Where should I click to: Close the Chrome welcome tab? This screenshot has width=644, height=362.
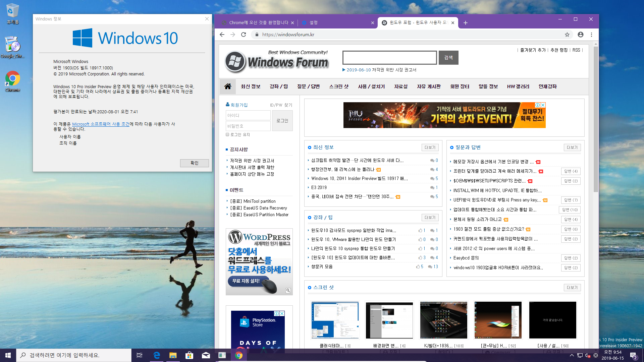(292, 23)
